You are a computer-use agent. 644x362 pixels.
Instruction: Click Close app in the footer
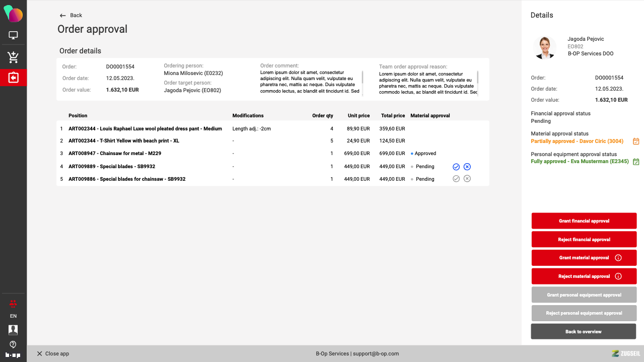53,354
